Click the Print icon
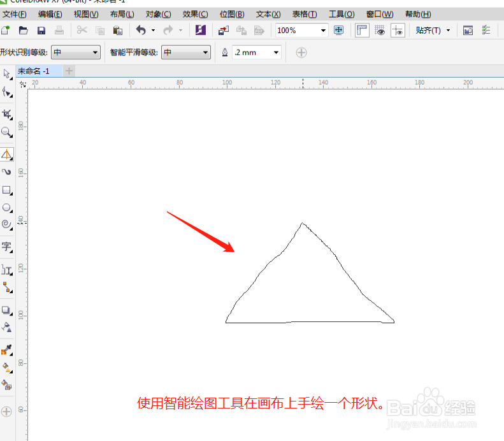This screenshot has width=504, height=441. [x=59, y=30]
